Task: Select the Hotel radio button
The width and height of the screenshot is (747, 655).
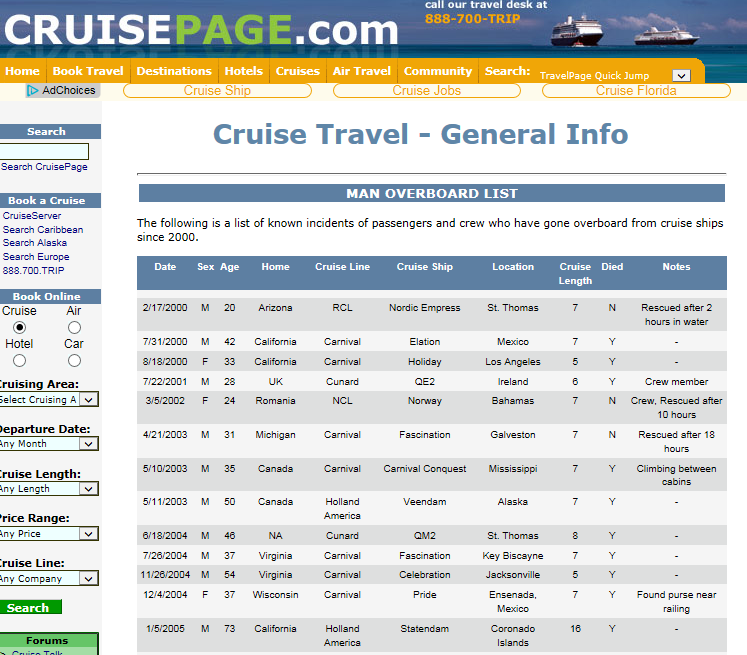Action: tap(20, 361)
